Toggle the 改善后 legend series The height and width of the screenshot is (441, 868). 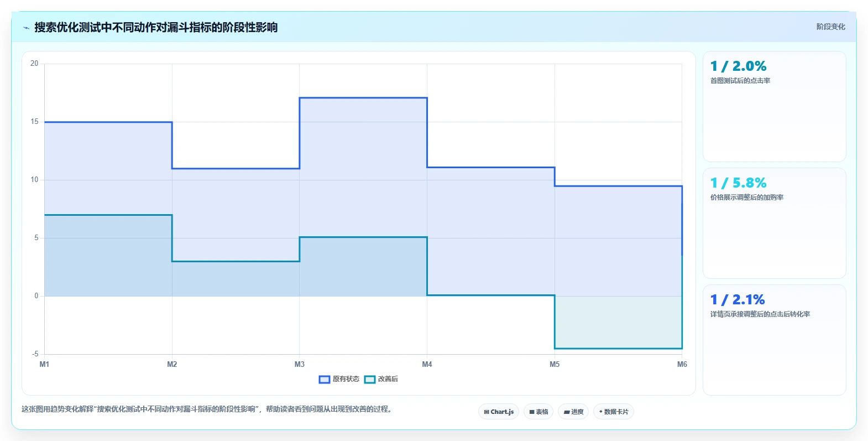pos(381,379)
